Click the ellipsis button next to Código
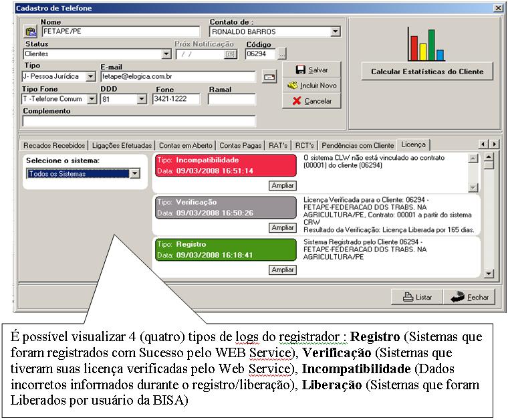508x420 pixels. click(282, 54)
